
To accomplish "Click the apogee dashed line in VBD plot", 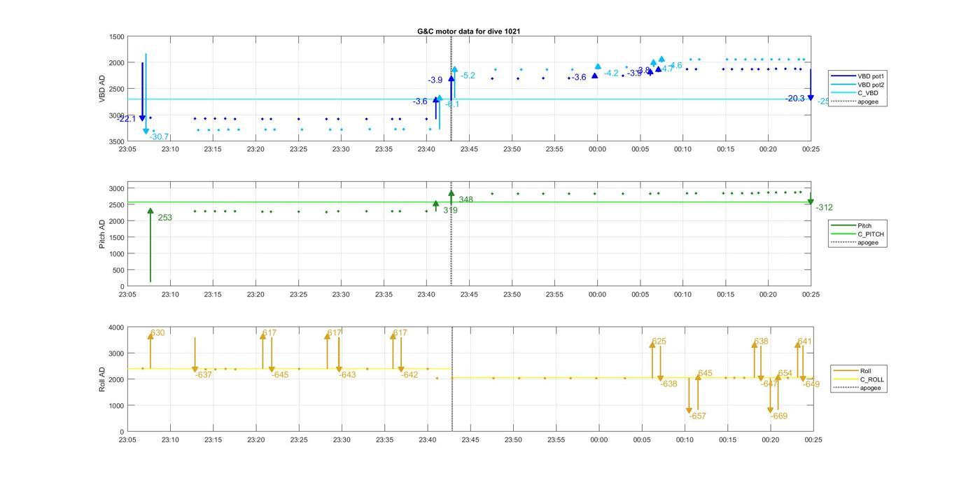I will [x=451, y=89].
